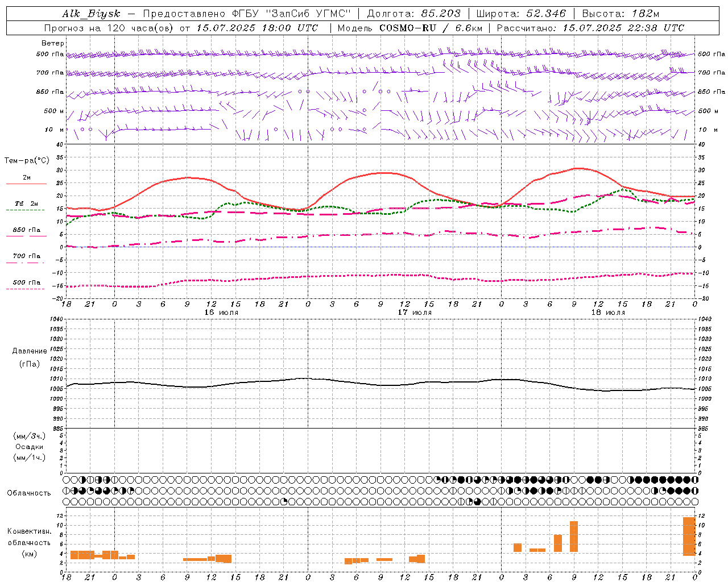Click the Td 2м dew point legend label
The width and height of the screenshot is (728, 582).
coord(26,203)
